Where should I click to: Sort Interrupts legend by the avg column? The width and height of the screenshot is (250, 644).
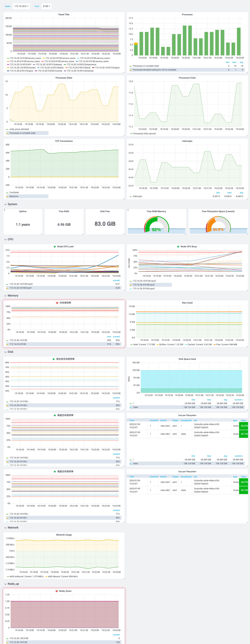point(241,193)
